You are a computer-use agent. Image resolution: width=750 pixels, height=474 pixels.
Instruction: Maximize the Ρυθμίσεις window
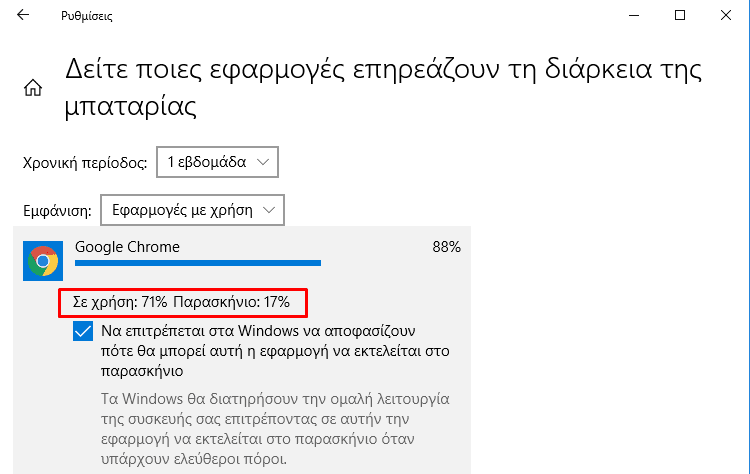[x=680, y=16]
